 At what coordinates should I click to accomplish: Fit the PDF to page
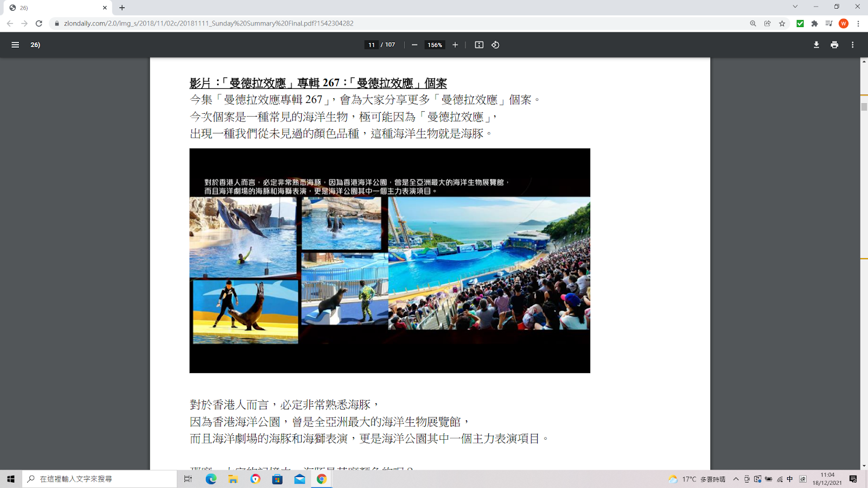[479, 45]
